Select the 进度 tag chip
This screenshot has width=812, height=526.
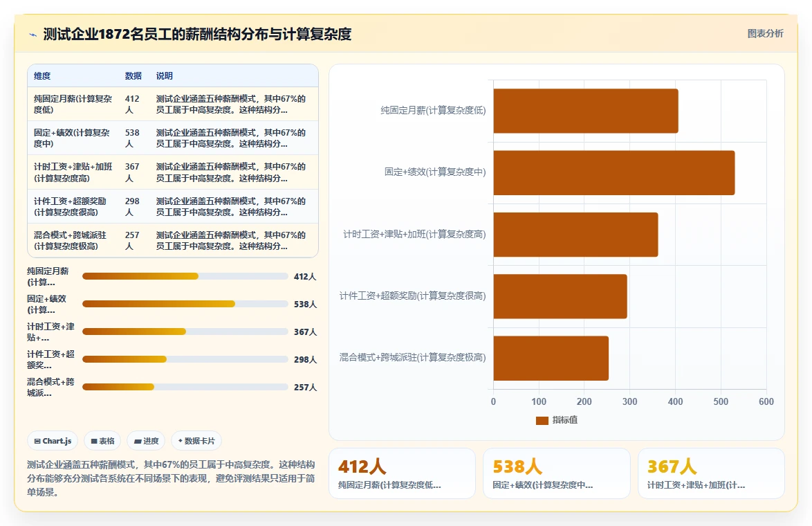click(146, 441)
